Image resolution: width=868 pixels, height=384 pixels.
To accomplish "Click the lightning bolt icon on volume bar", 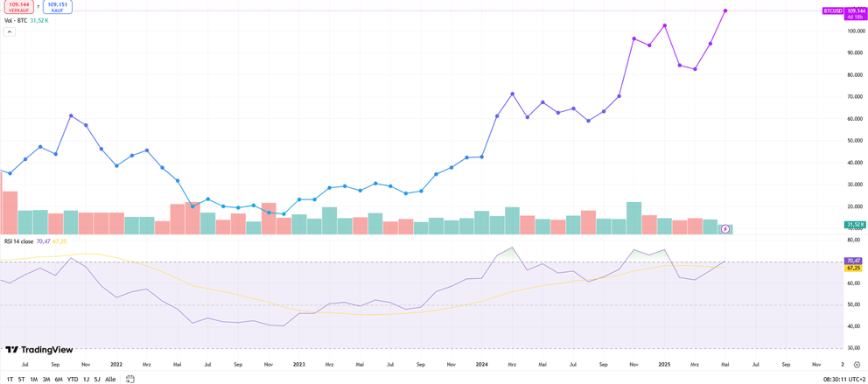I will [725, 229].
